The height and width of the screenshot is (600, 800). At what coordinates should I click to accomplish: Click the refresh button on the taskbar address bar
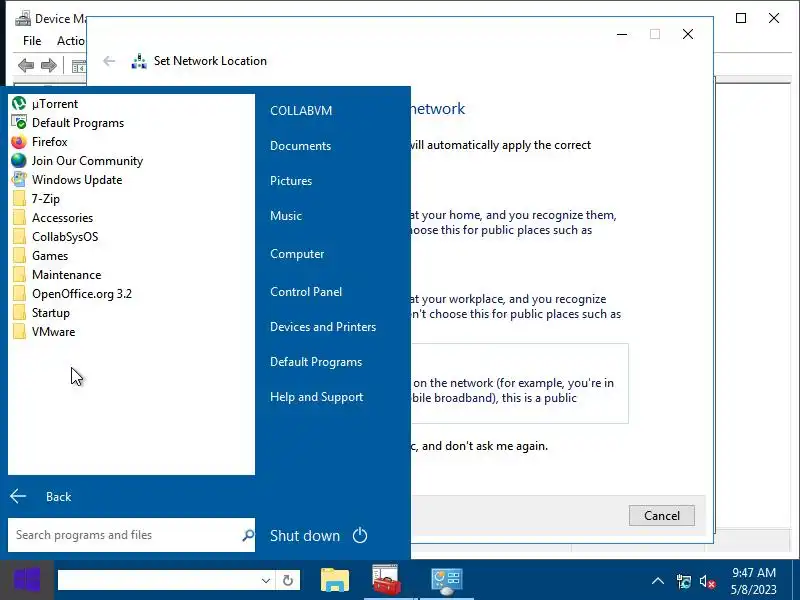coord(288,581)
